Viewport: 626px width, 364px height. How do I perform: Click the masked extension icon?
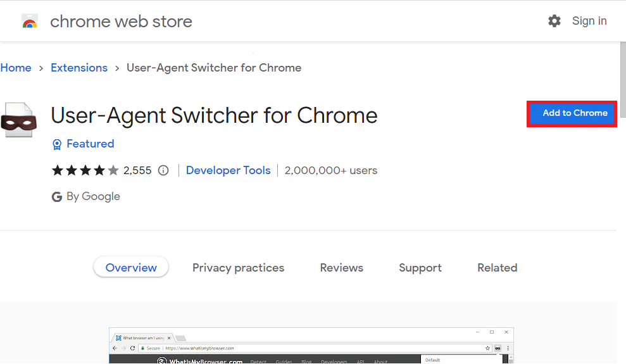pos(18,120)
